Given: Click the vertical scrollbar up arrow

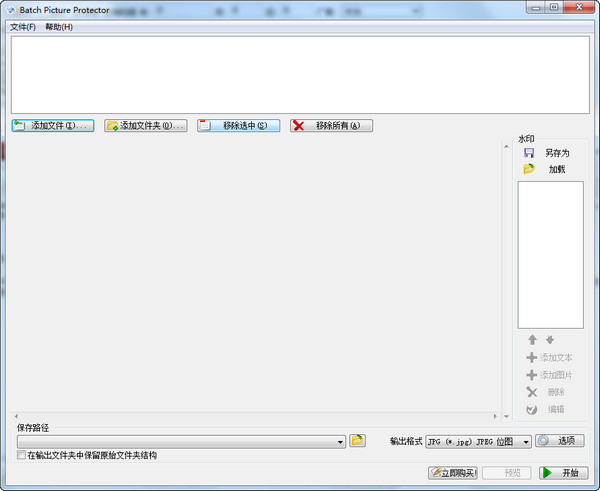Looking at the screenshot, I should [x=506, y=146].
